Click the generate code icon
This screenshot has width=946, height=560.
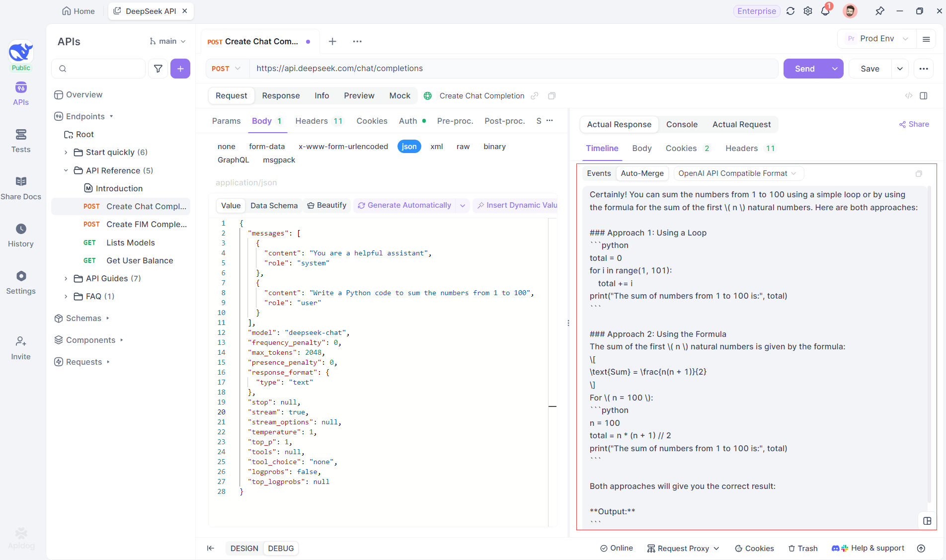coord(909,96)
